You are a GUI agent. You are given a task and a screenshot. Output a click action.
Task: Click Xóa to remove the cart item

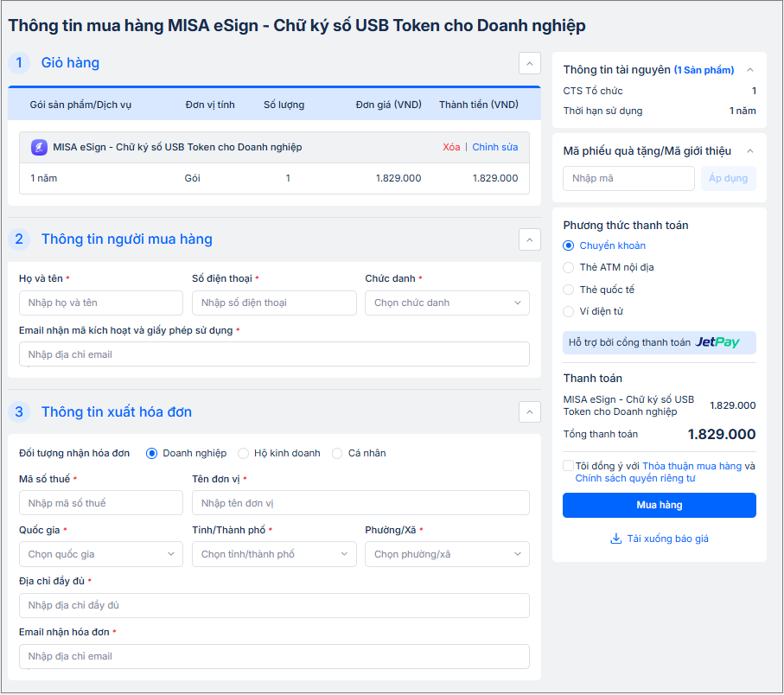[x=451, y=147]
